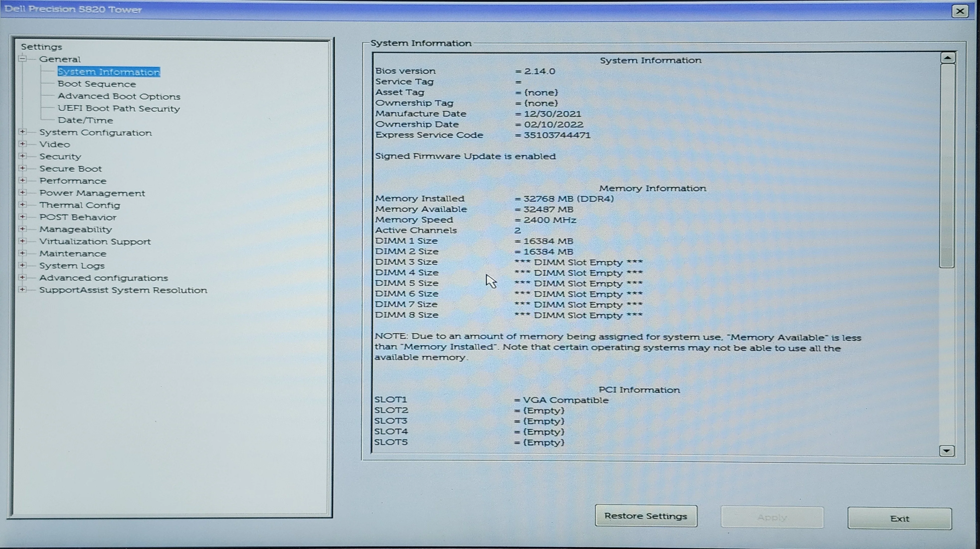Screen dimensions: 980x549
Task: Expand the System Logs node
Action: pyautogui.click(x=23, y=265)
